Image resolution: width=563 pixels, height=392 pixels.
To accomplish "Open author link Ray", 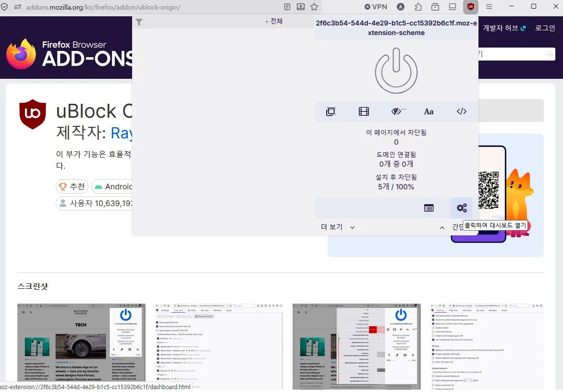I will 122,133.
